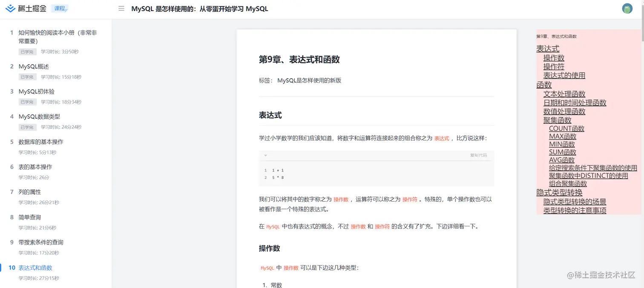The width and height of the screenshot is (644, 288).
Task: Collapse the code block arrow
Action: click(265, 155)
